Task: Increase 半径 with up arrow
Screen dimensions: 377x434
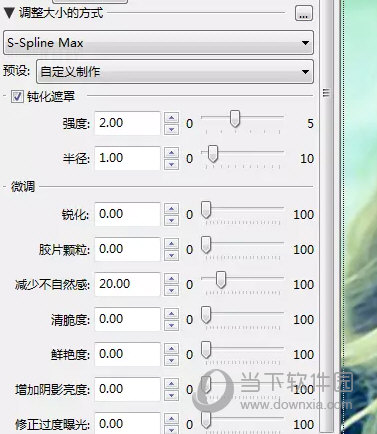Action: (171, 153)
